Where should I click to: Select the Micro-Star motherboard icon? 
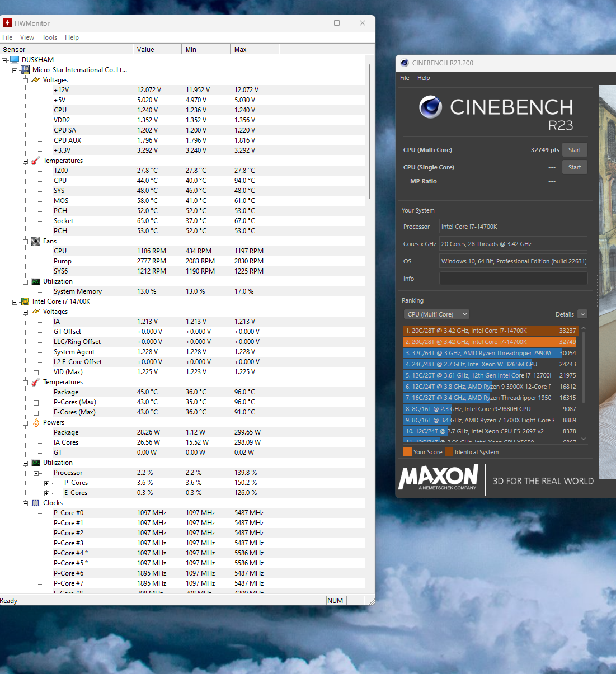pos(25,70)
